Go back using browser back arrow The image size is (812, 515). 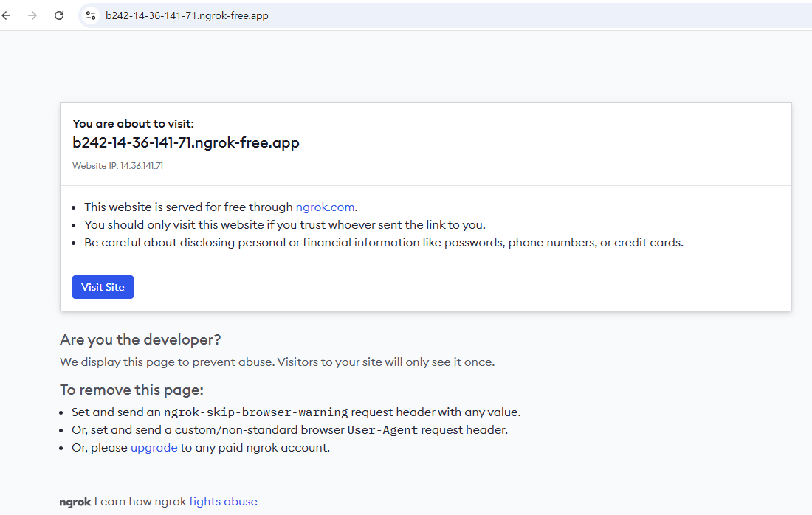pos(6,15)
